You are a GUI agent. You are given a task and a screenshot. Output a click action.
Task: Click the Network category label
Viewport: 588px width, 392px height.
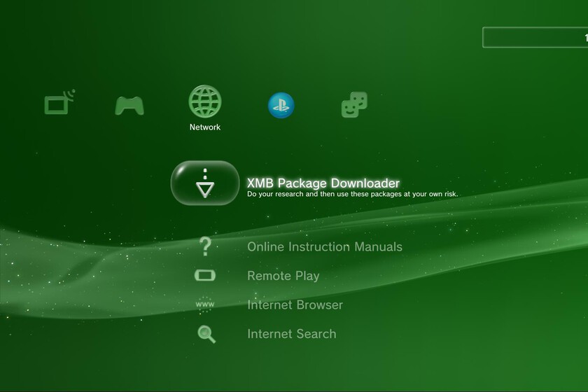[204, 127]
